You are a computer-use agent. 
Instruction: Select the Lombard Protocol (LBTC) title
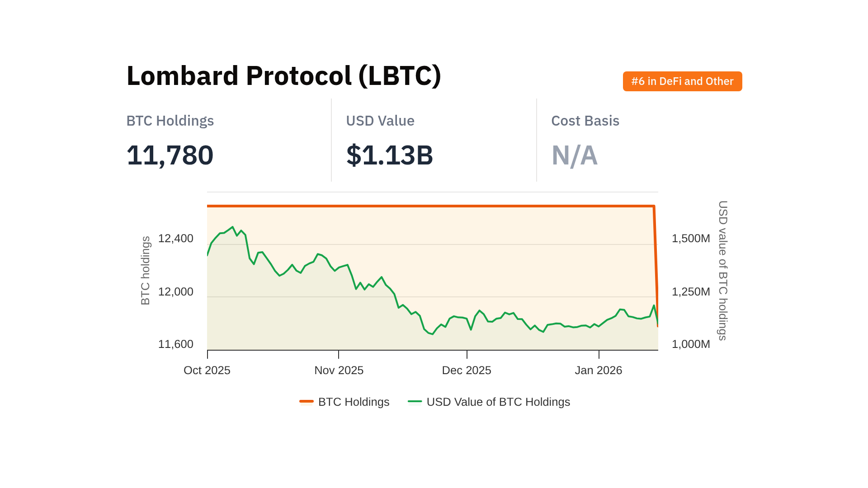point(283,75)
